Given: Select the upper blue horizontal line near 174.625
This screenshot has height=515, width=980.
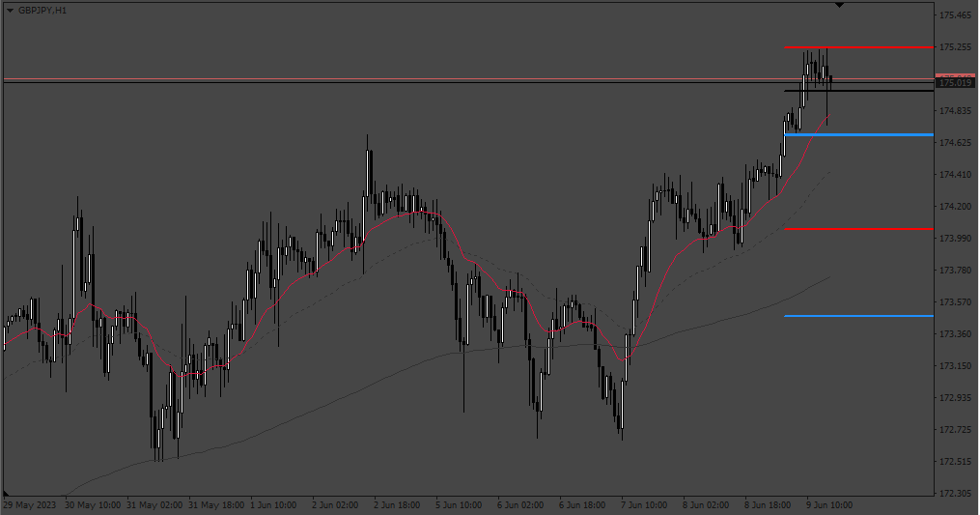Looking at the screenshot, I should click(x=858, y=134).
